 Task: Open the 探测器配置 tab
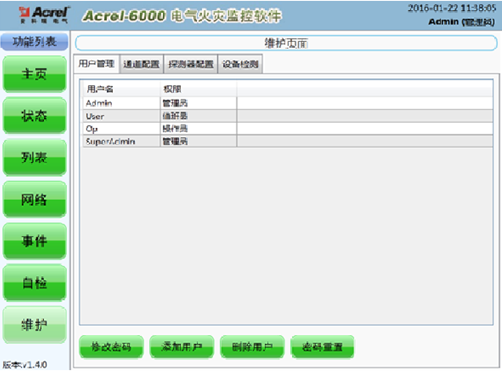tap(191, 64)
